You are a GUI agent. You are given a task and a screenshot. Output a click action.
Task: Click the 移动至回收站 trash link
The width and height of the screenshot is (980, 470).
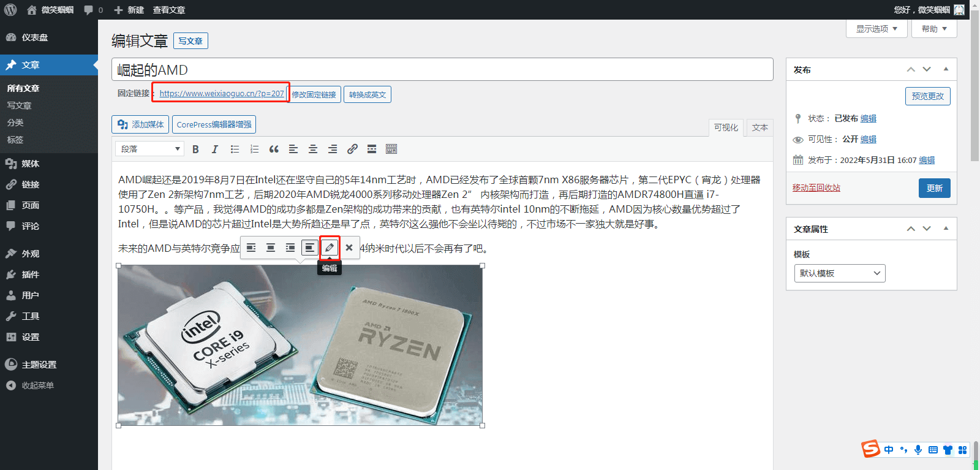click(816, 188)
